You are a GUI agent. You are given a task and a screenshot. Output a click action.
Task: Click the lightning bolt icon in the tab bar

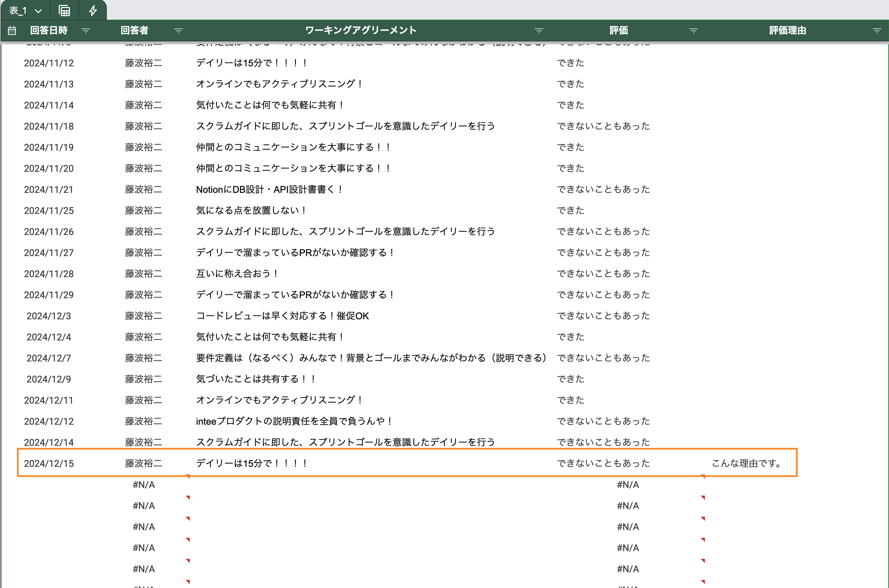point(92,10)
